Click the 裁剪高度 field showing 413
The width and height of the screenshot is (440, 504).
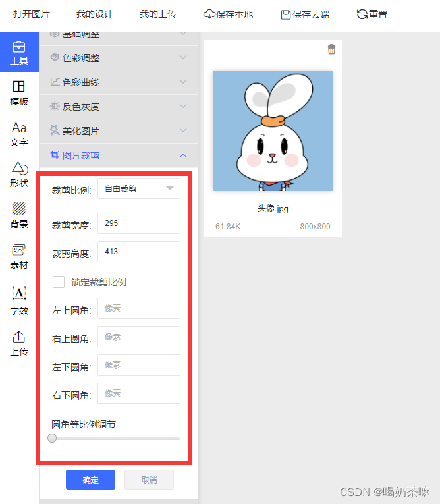click(x=139, y=252)
